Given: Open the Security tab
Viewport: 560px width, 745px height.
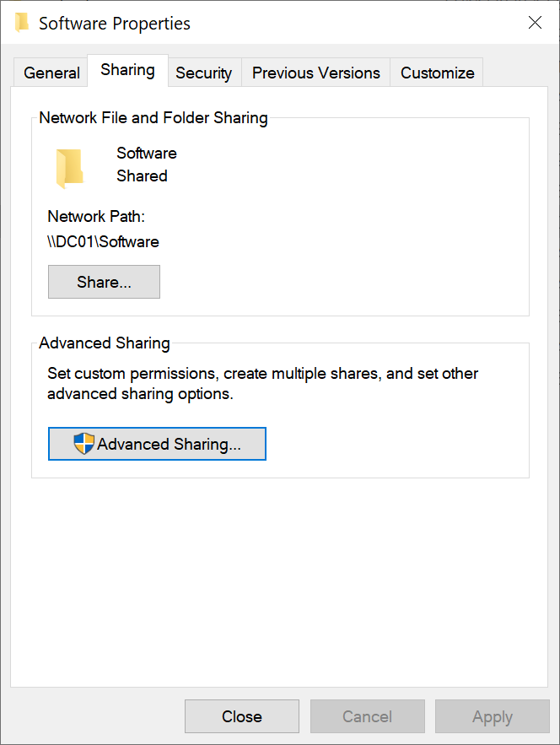Looking at the screenshot, I should point(203,73).
